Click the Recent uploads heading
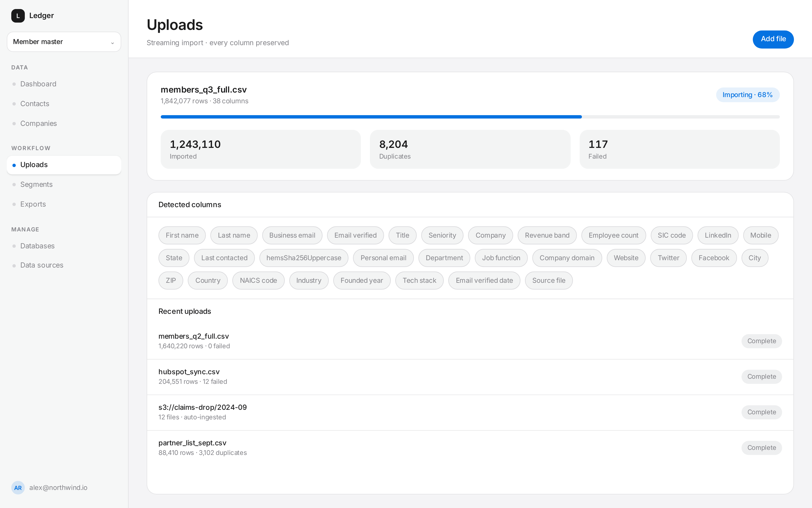The width and height of the screenshot is (812, 508). click(185, 312)
